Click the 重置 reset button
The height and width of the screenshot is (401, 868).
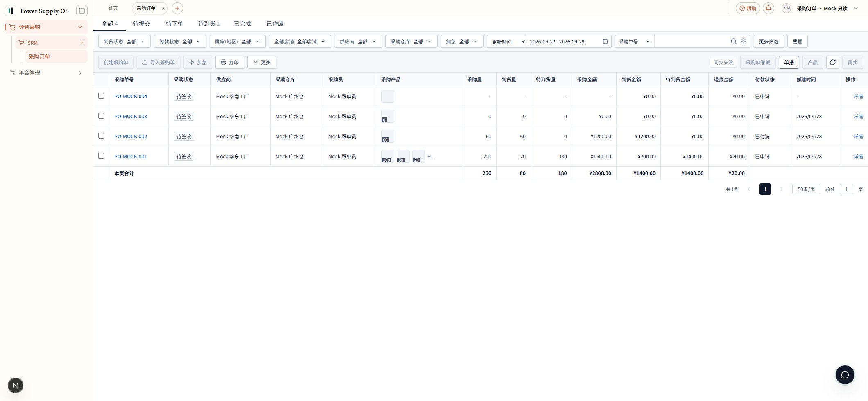[797, 41]
